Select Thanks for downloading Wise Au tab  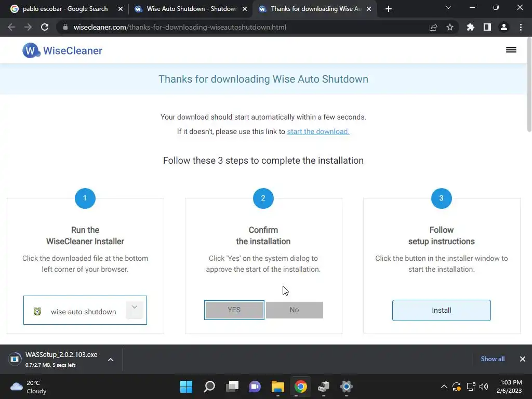315,9
